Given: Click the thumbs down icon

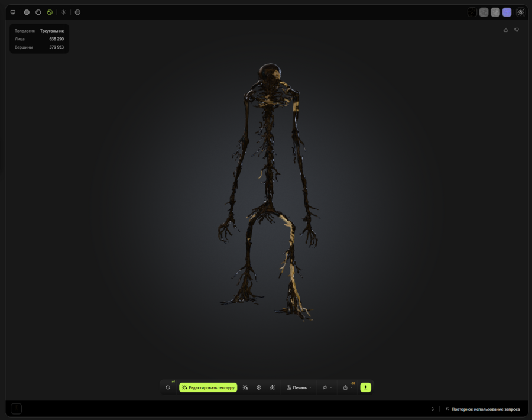Looking at the screenshot, I should tap(517, 30).
